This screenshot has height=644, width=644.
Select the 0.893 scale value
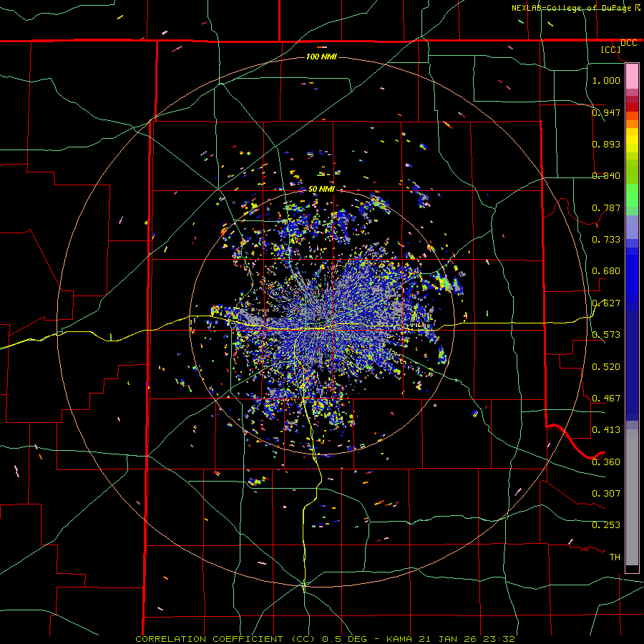[606, 144]
